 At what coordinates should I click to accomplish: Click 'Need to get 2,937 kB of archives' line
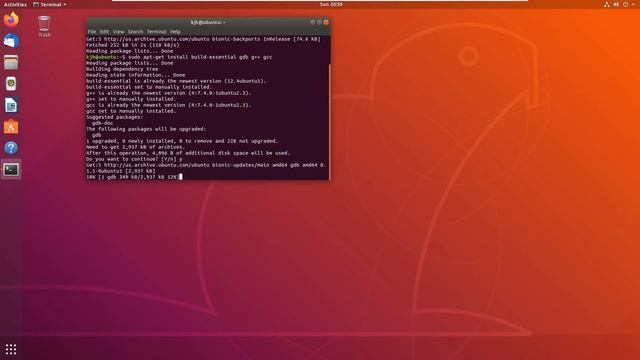(136, 147)
